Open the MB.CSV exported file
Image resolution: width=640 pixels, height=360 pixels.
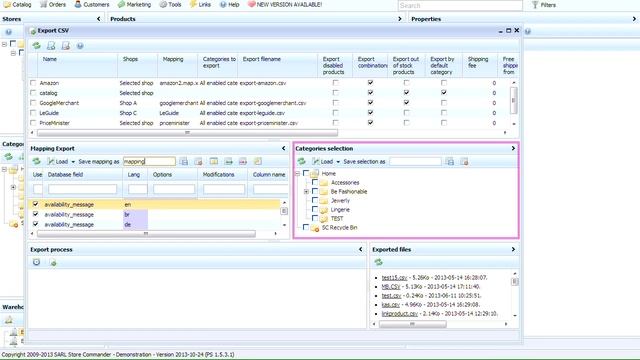click(391, 287)
